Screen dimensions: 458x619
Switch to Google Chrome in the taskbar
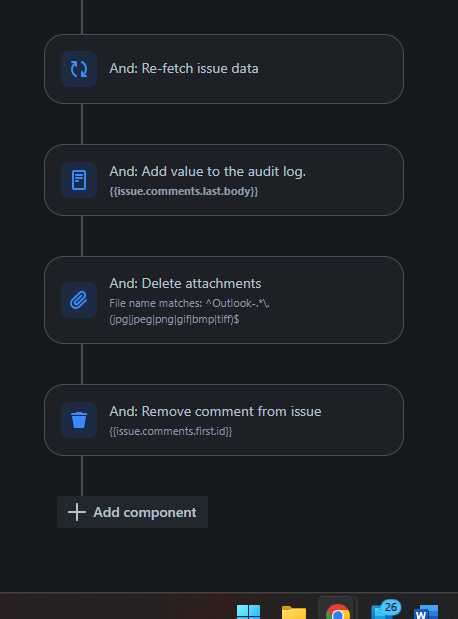coord(338,611)
